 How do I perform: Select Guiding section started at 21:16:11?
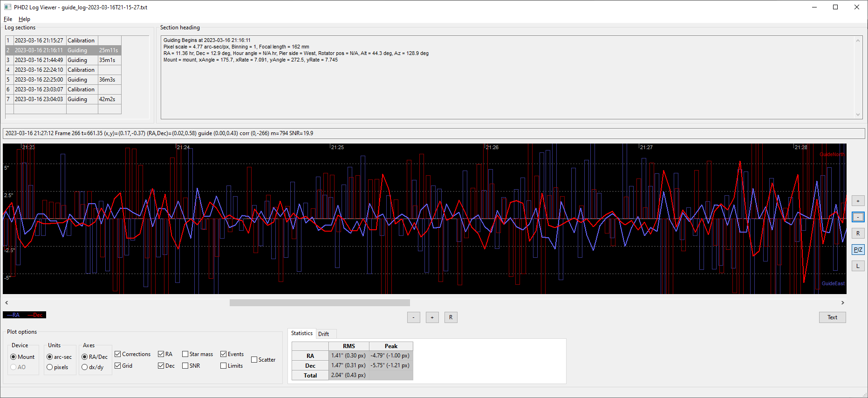click(63, 50)
